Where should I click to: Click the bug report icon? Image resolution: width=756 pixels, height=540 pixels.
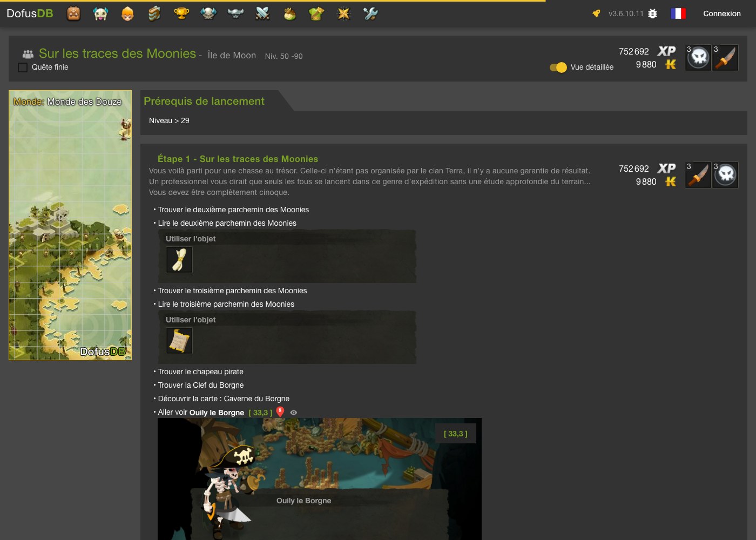click(652, 13)
